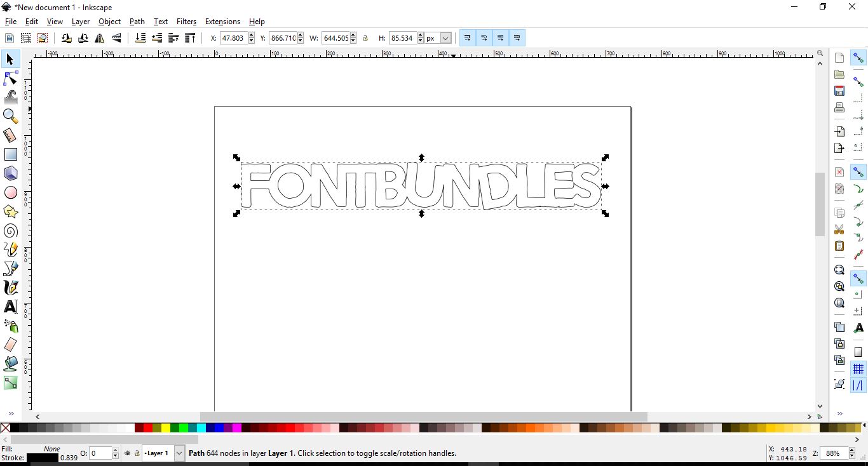The image size is (868, 466).
Task: Toggle current layer lock
Action: 137,453
